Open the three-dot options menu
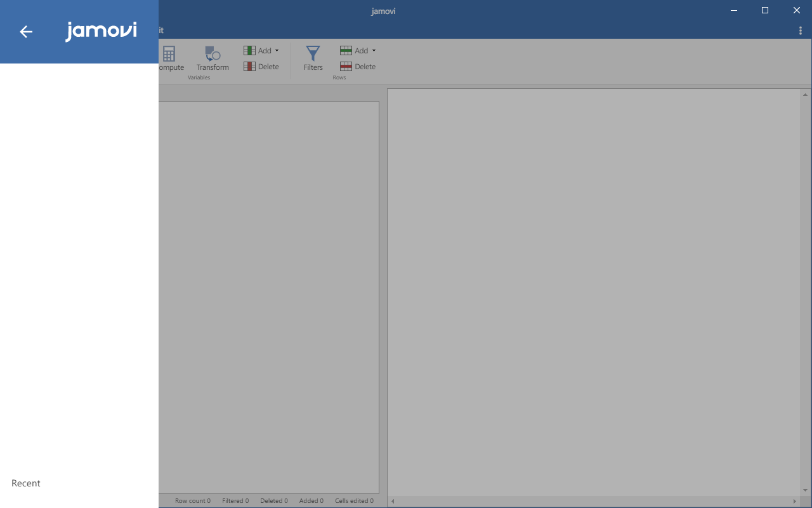This screenshot has width=812, height=508. click(800, 30)
